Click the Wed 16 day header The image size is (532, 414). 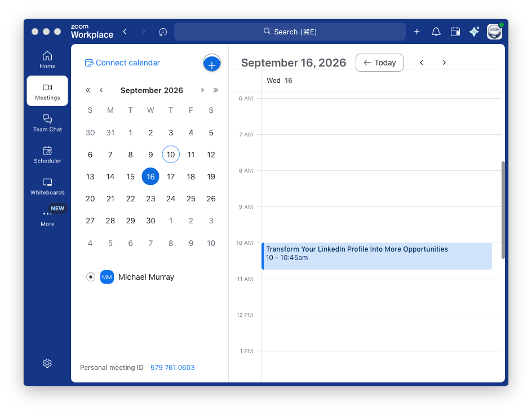[x=279, y=81]
